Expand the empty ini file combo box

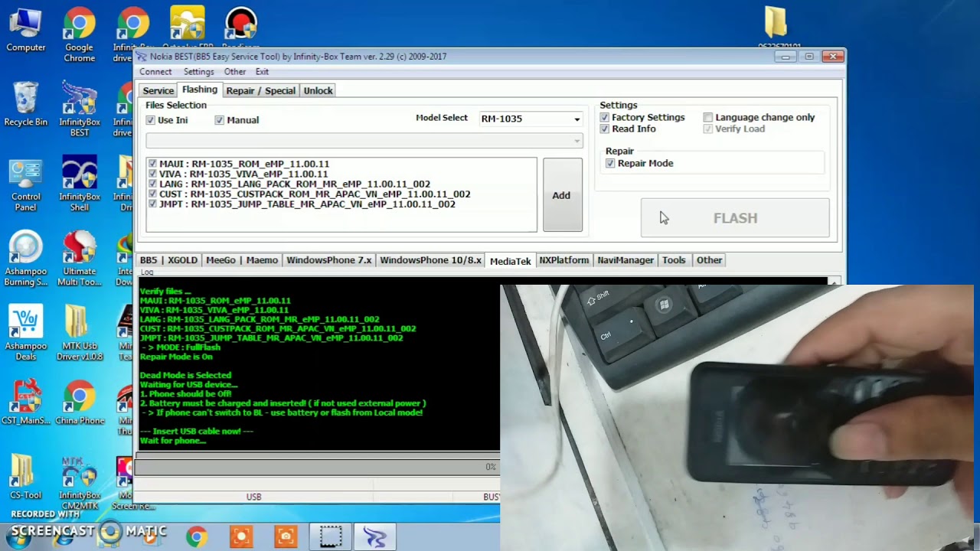click(364, 141)
